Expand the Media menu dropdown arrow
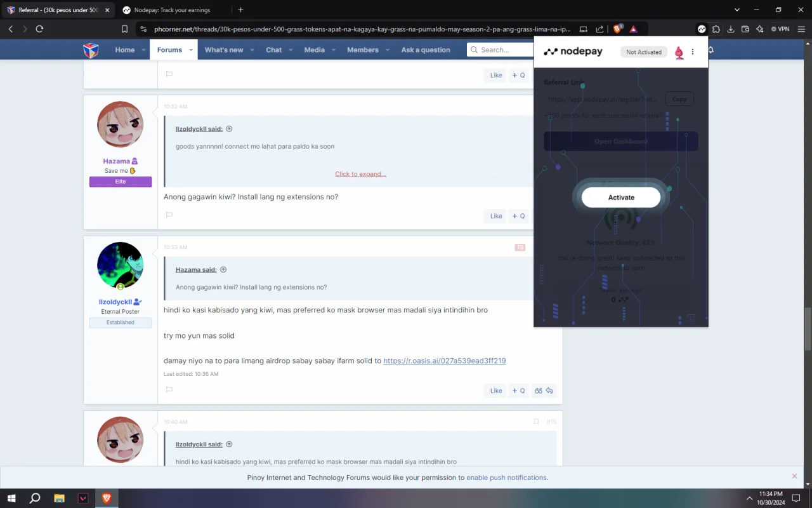Viewport: 812px width, 508px height. click(333, 50)
